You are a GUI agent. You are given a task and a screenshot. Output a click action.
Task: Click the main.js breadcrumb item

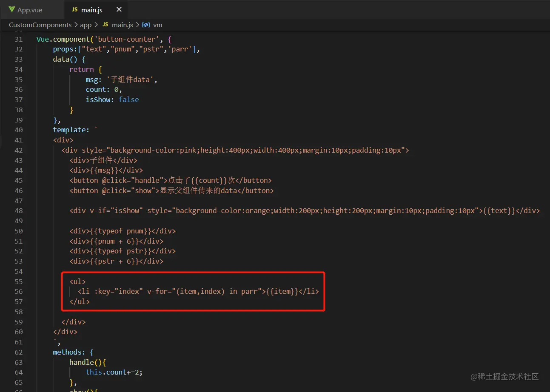pos(119,25)
